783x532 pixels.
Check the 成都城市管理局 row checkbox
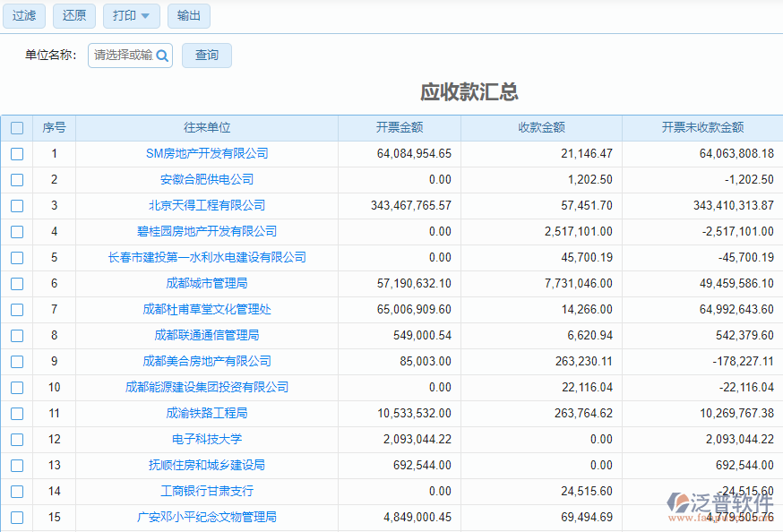[x=16, y=283]
